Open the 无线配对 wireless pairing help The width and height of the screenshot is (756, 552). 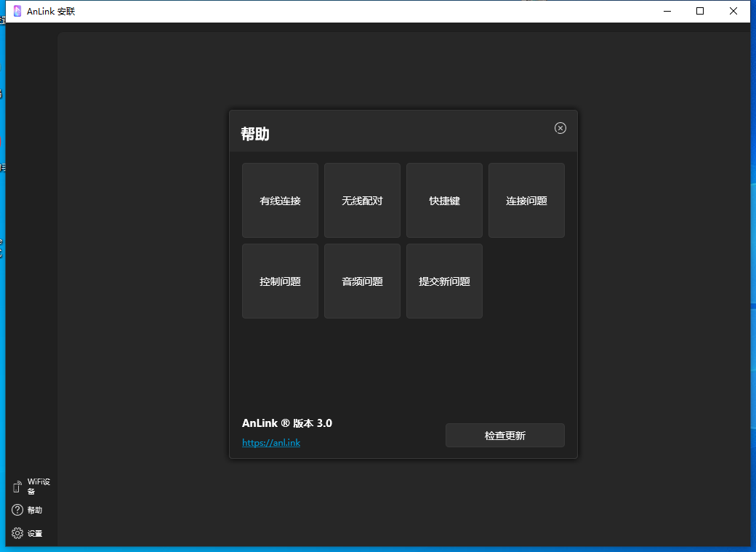[x=362, y=201]
